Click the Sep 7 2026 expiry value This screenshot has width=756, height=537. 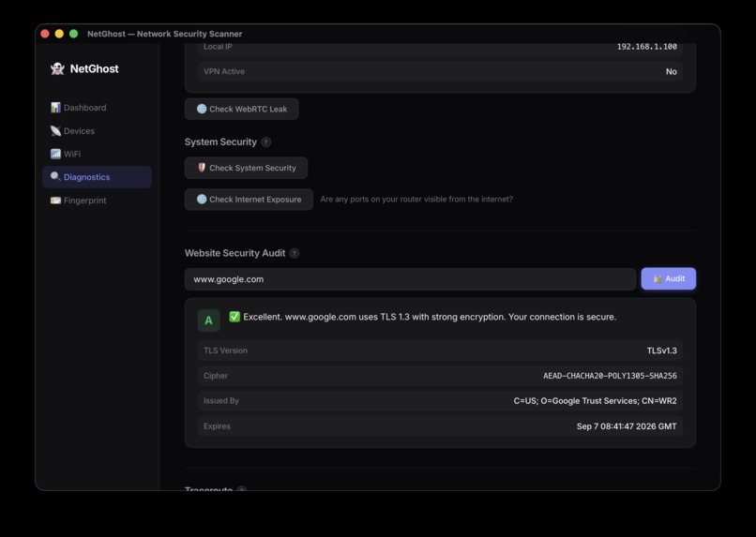[627, 426]
